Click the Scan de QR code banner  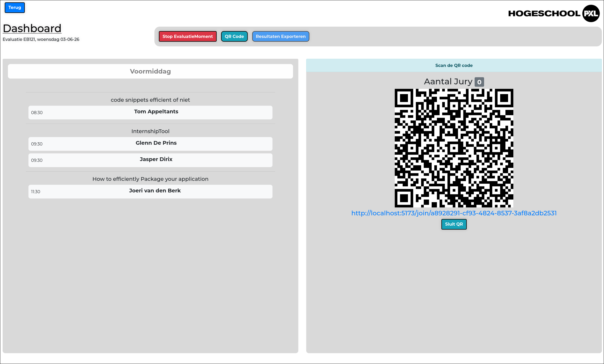(454, 65)
